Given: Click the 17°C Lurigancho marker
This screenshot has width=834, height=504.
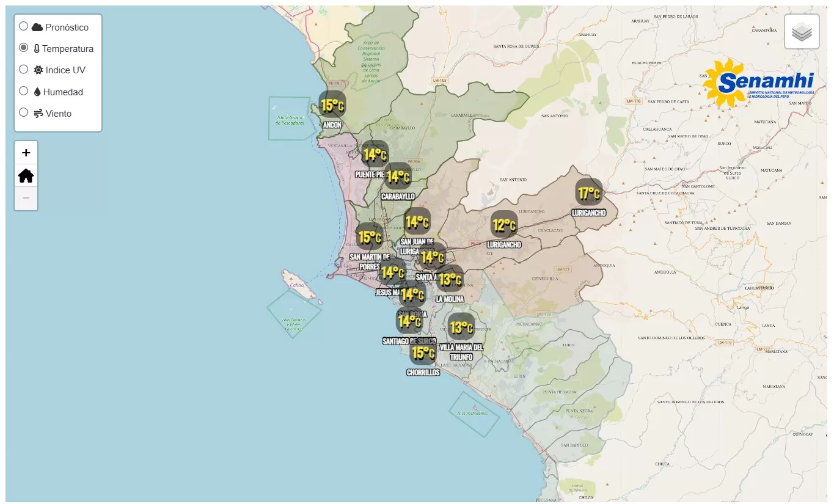Looking at the screenshot, I should [x=589, y=193].
